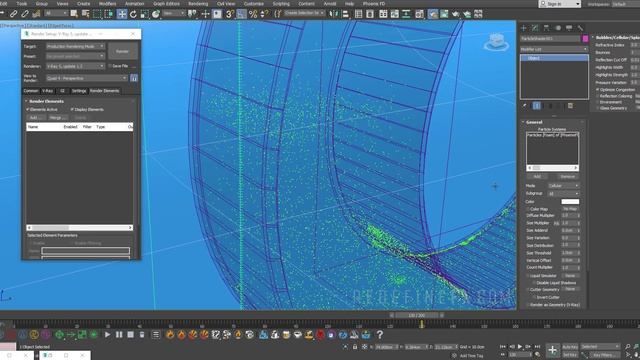Click the Sign In button

[560, 4]
